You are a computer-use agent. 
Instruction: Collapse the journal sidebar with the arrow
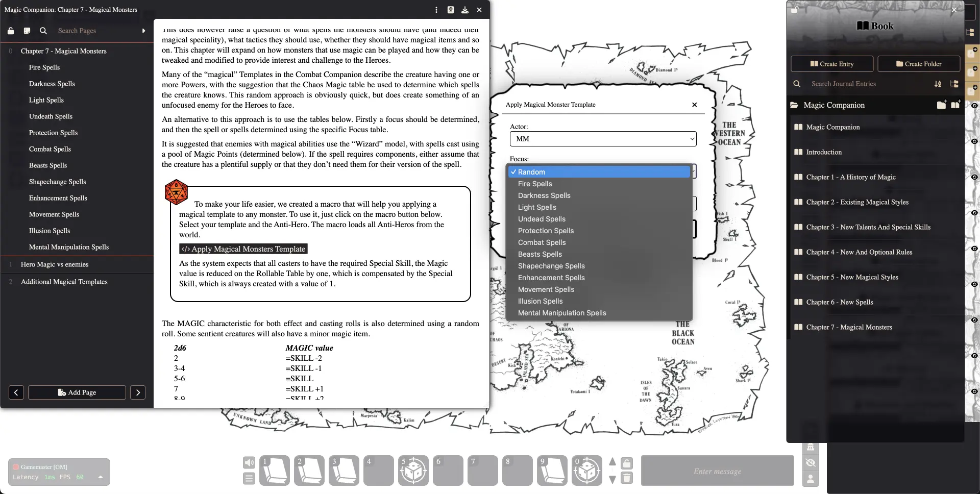(143, 31)
